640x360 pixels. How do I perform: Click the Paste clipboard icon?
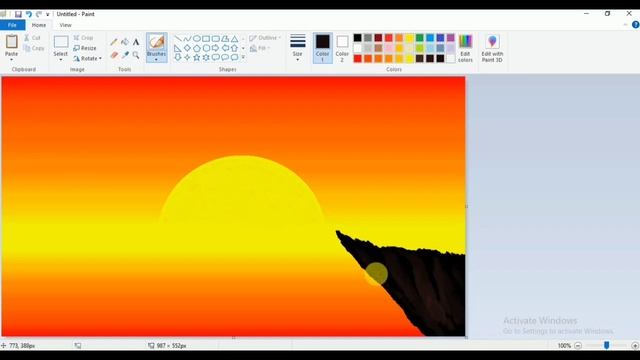pyautogui.click(x=11, y=42)
